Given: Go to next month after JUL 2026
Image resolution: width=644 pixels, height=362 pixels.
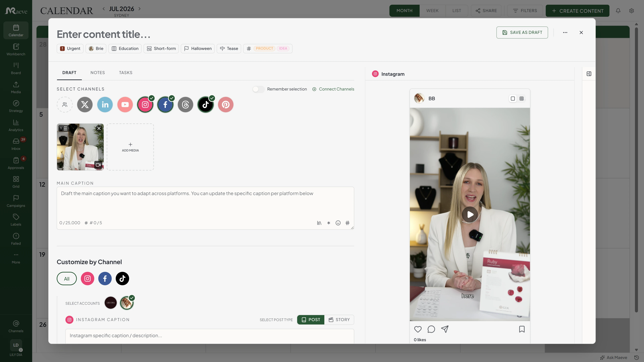Looking at the screenshot, I should 140,9.
